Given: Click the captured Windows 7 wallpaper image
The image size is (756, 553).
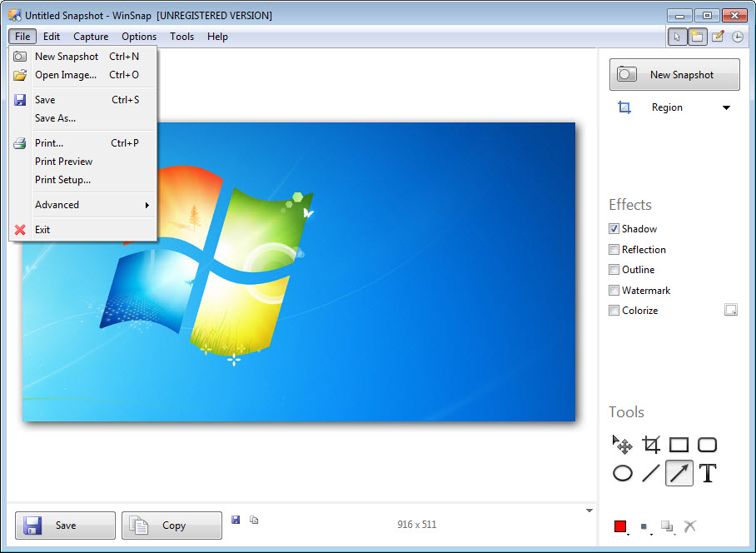Looking at the screenshot, I should [x=299, y=272].
